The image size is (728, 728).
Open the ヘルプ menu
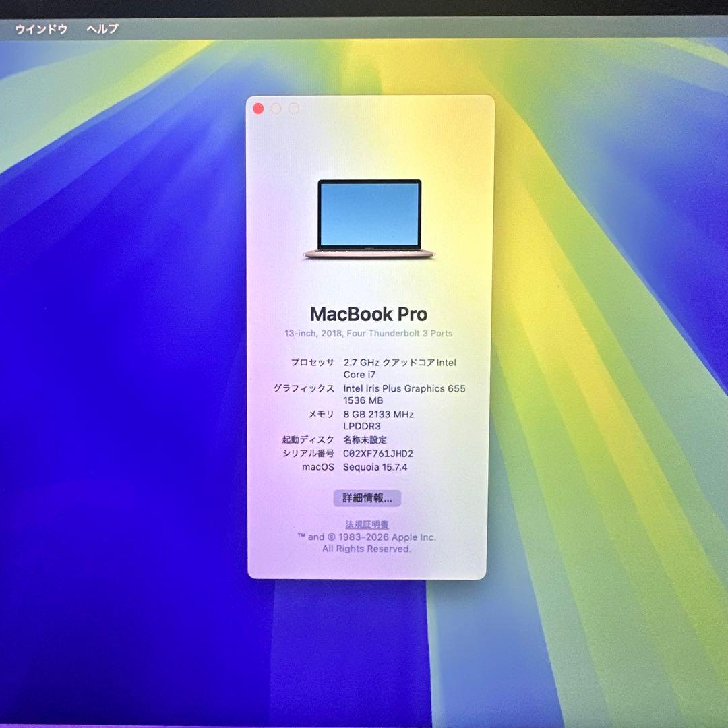[102, 29]
